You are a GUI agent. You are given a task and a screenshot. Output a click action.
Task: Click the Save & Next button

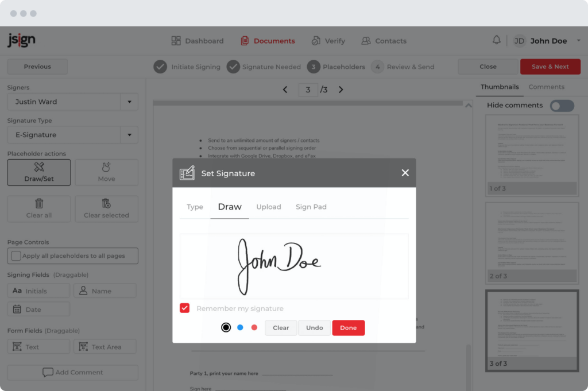(x=550, y=66)
